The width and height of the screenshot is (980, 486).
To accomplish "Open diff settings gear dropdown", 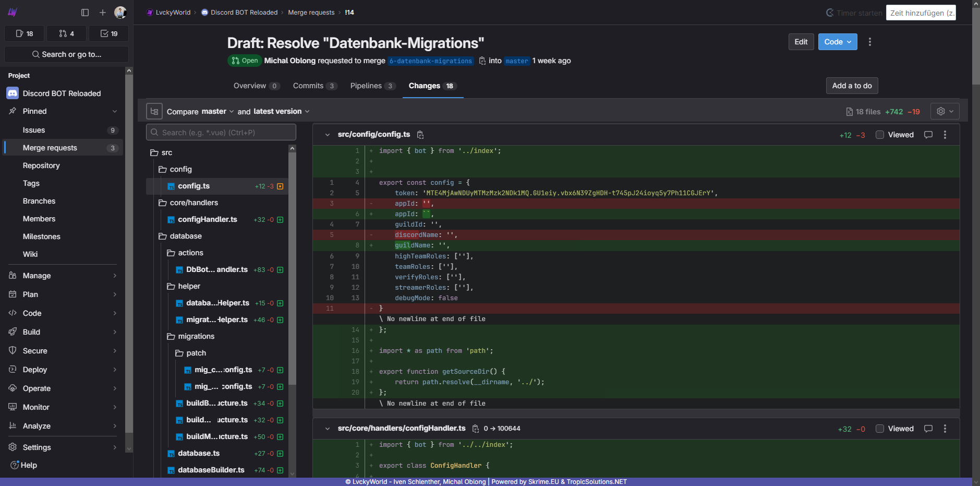I will (945, 111).
